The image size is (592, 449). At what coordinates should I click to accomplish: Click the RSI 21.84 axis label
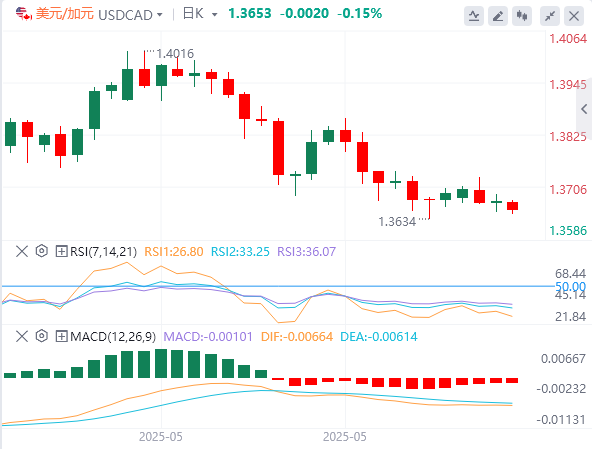pyautogui.click(x=570, y=316)
